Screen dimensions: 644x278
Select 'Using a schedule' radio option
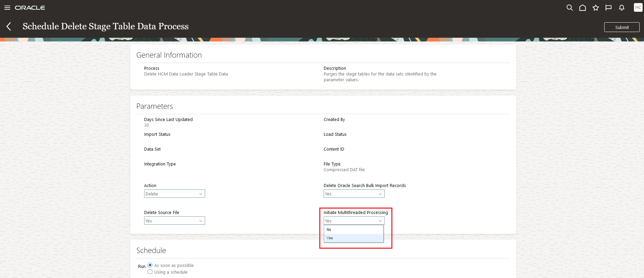150,272
